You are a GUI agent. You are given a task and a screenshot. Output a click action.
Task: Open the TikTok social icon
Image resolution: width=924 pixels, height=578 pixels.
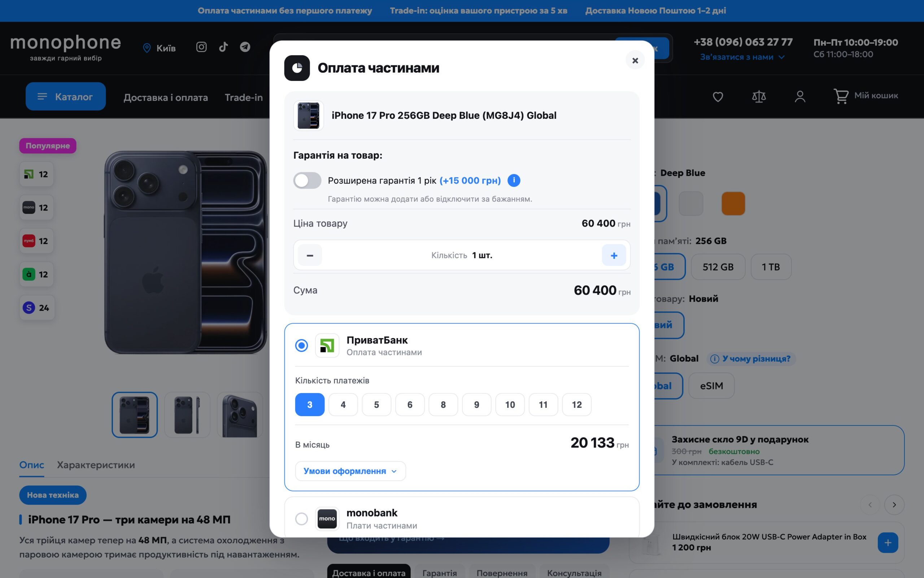coord(223,47)
